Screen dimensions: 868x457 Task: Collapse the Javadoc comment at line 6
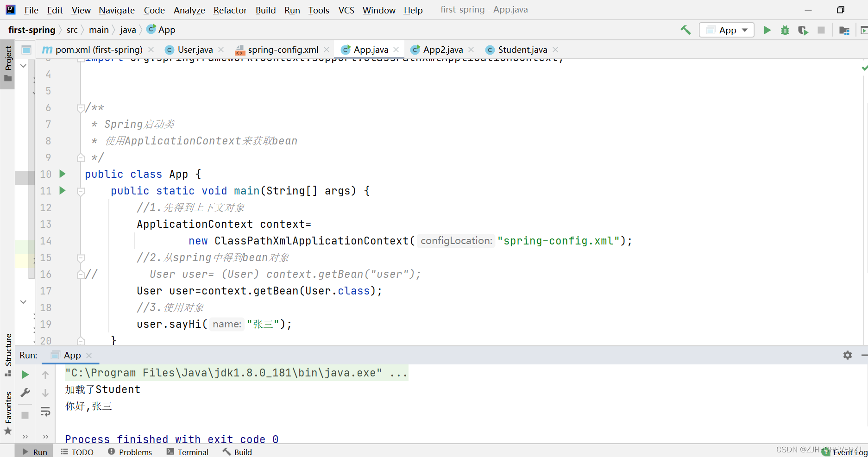click(81, 108)
